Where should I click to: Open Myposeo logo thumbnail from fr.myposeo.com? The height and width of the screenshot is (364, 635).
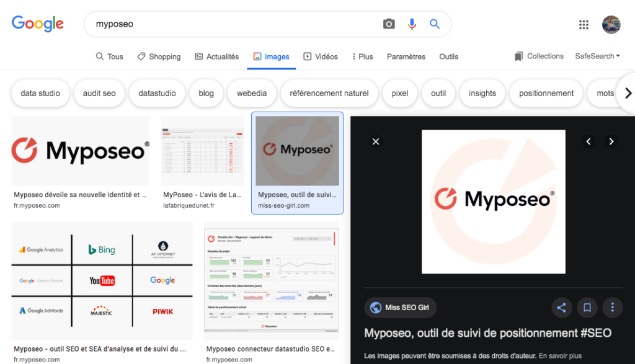tap(80, 151)
